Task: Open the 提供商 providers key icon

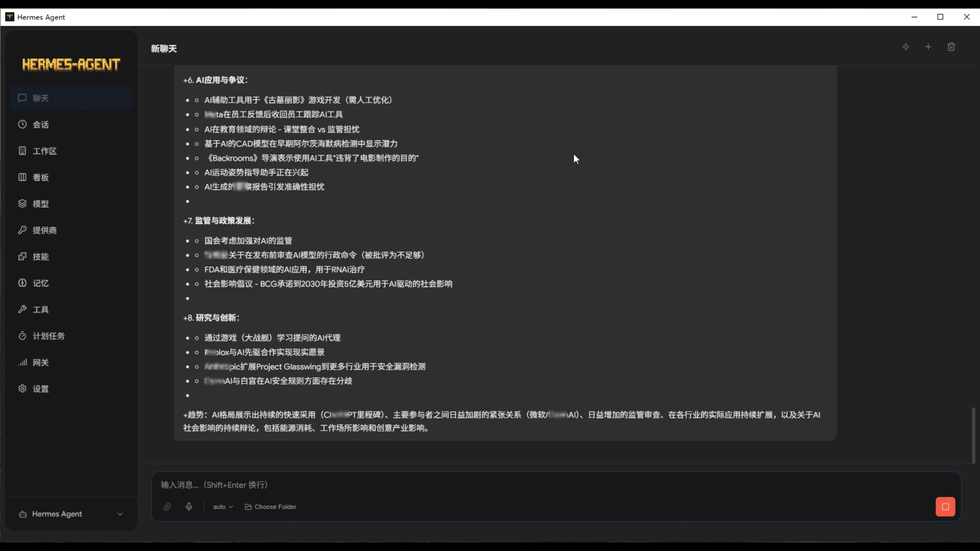Action: (x=22, y=230)
